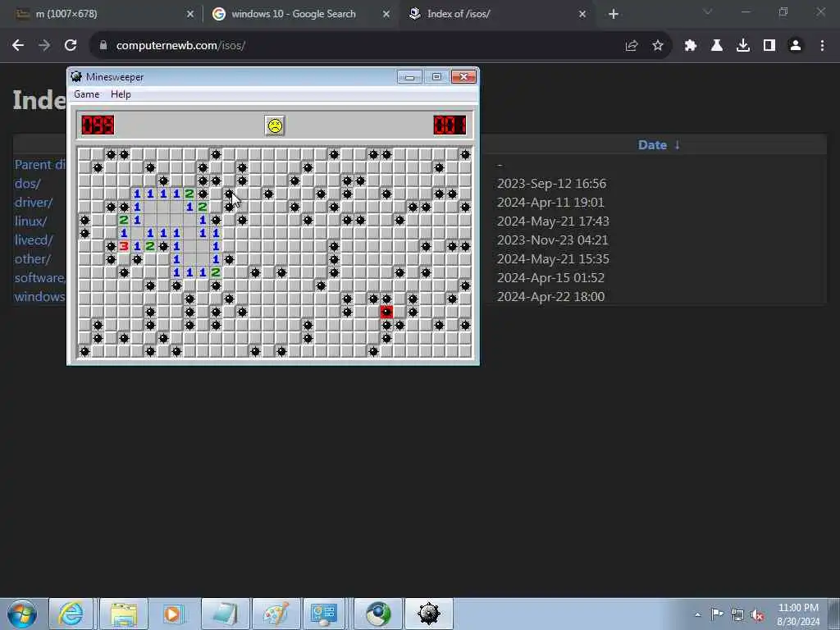Show hidden tray icons arrow
Image resolution: width=840 pixels, height=630 pixels.
(697, 615)
